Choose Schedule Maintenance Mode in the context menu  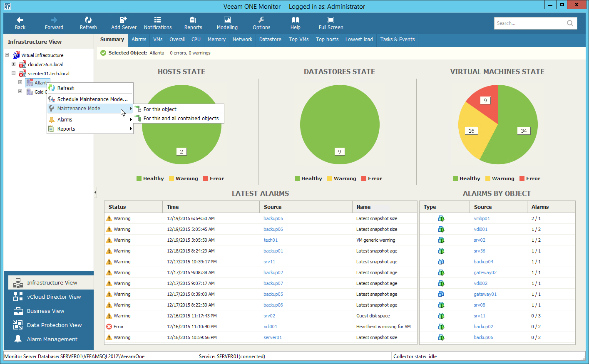[90, 99]
